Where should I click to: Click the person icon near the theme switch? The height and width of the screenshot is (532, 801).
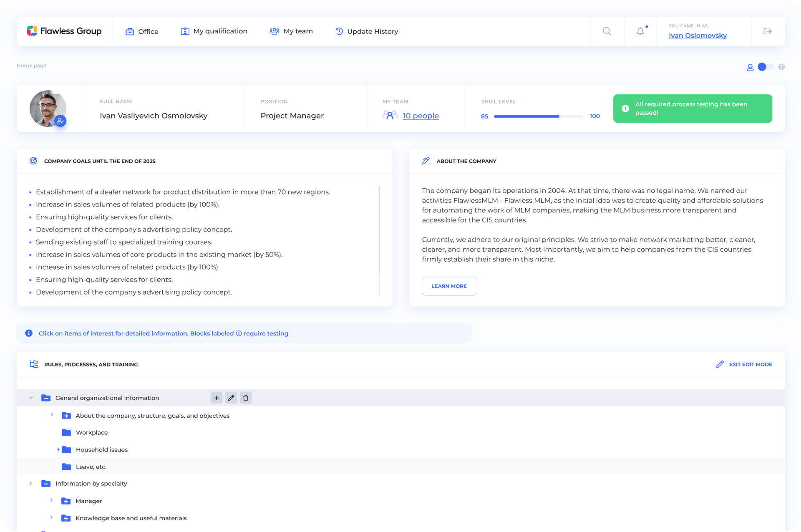(x=750, y=67)
